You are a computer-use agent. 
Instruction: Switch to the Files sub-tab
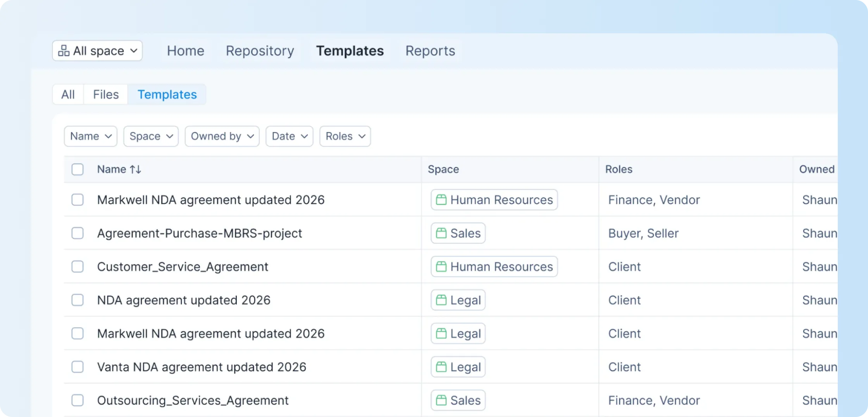pyautogui.click(x=106, y=95)
